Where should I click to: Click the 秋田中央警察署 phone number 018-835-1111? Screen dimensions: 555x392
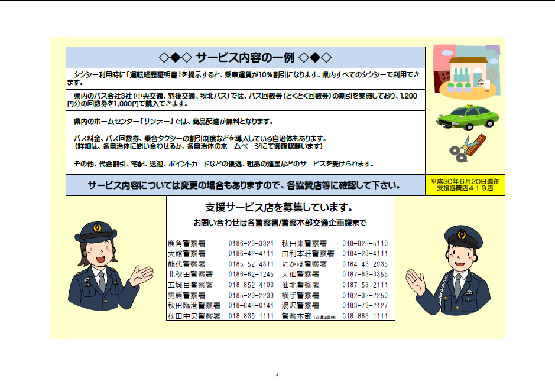[251, 316]
